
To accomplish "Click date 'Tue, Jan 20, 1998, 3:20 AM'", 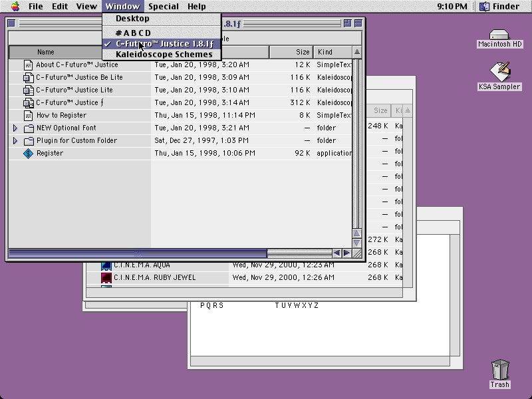I will 202,65.
